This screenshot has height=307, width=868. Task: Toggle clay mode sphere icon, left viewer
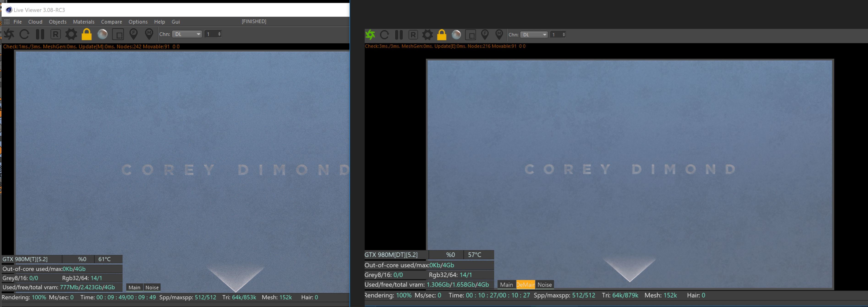tap(102, 34)
